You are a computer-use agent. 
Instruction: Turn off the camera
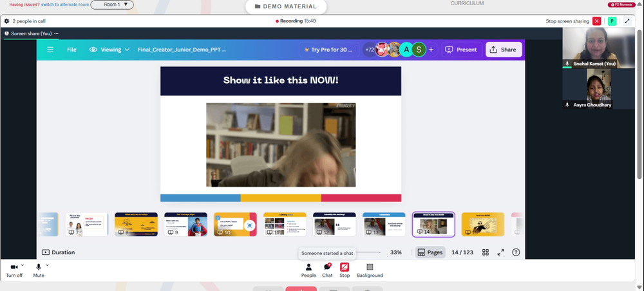14,270
